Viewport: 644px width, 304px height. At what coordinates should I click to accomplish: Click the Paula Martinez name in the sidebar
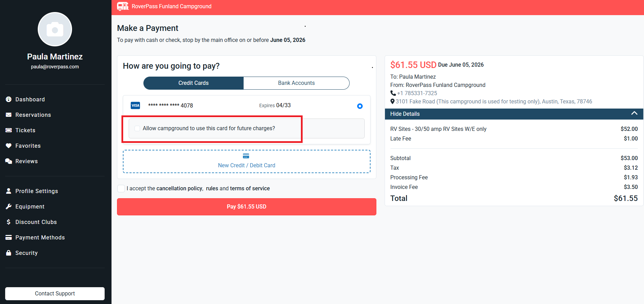(x=55, y=57)
